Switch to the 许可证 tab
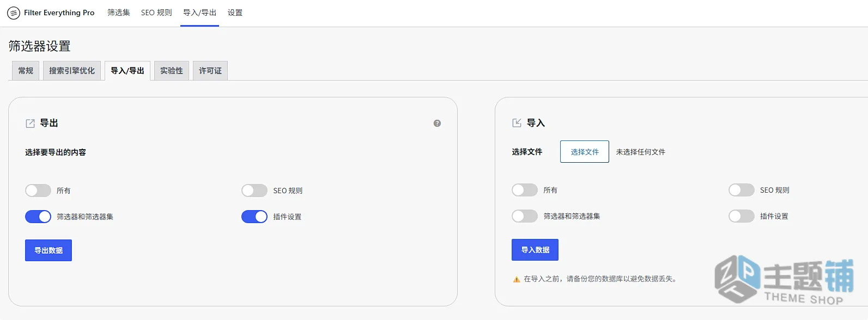The image size is (868, 320). [210, 71]
